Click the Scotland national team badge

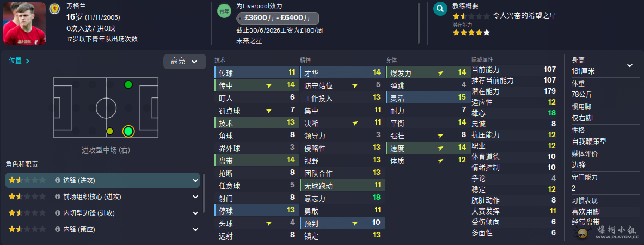coord(54,9)
